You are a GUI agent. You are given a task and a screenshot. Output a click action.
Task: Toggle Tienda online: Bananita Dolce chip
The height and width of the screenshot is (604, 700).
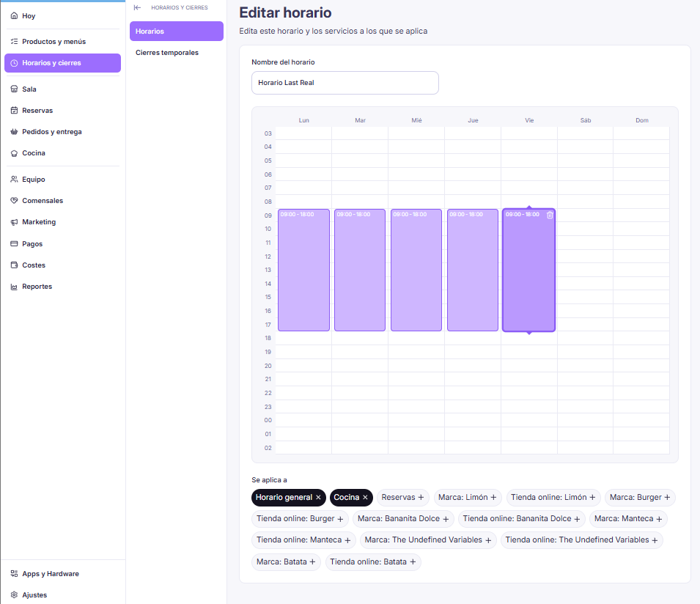521,519
